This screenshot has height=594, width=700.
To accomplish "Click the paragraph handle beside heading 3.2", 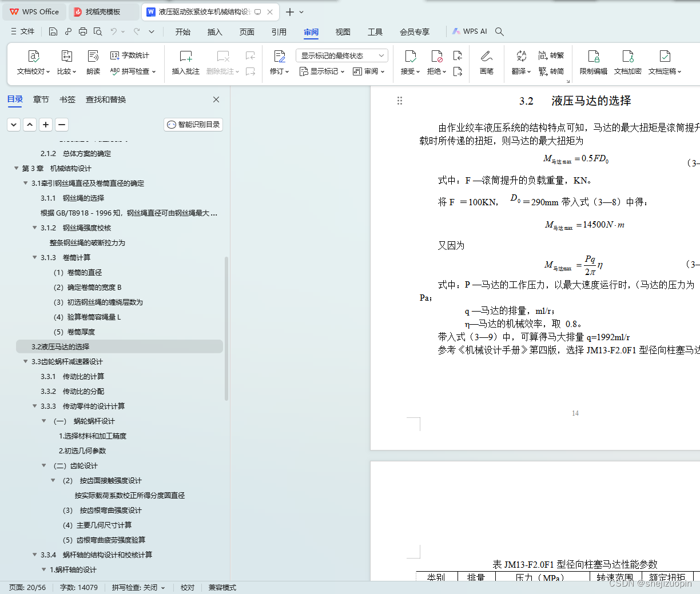I will click(400, 101).
